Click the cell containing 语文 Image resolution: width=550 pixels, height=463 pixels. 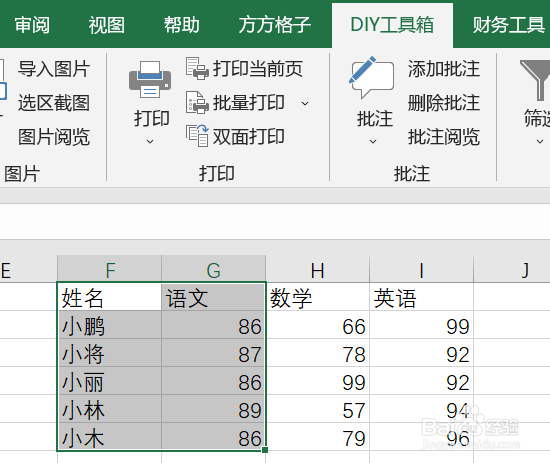tap(213, 297)
